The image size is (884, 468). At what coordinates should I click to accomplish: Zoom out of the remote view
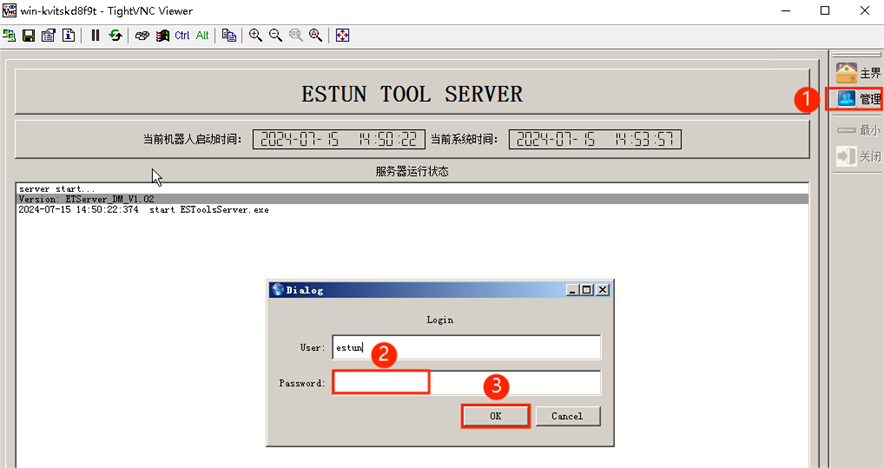coord(275,35)
